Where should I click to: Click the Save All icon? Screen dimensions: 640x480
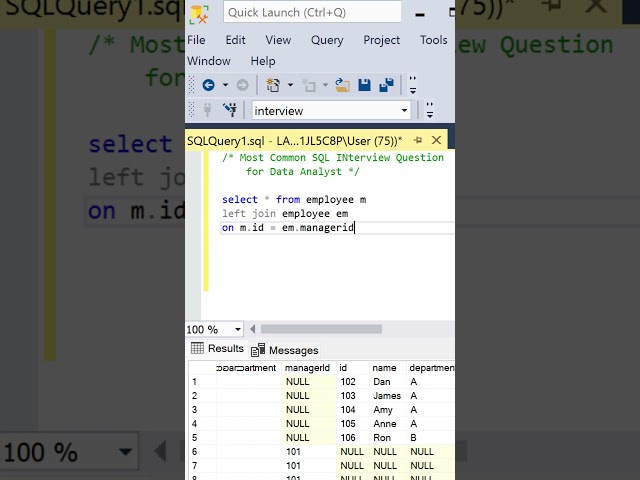coord(387,85)
